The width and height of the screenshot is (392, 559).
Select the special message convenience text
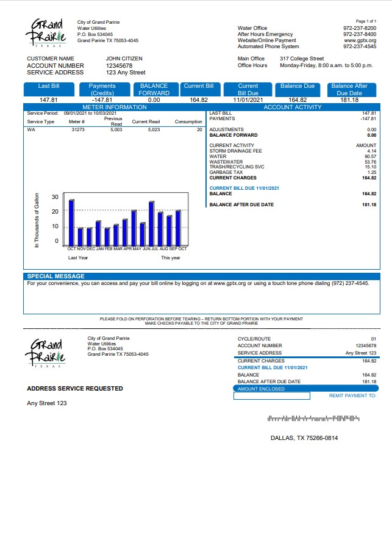click(x=198, y=283)
